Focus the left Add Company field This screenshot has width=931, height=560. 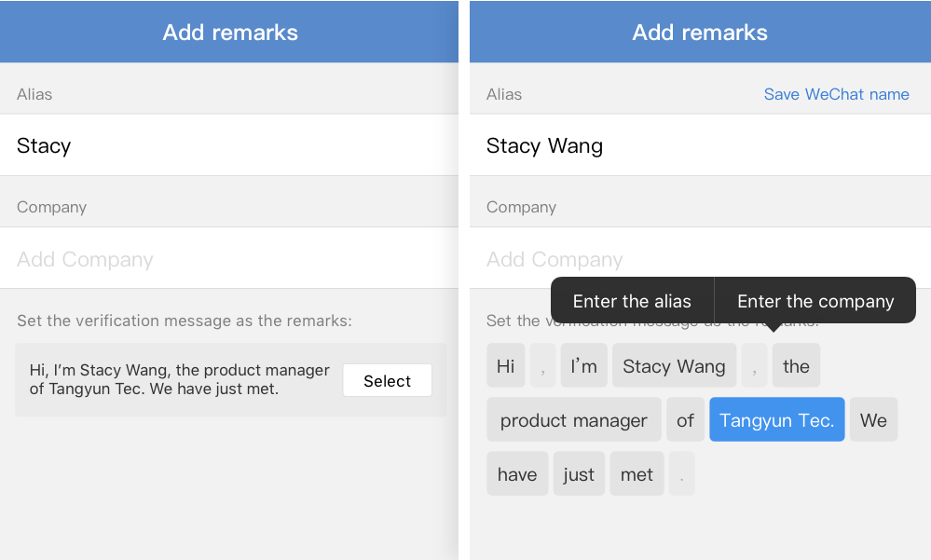pyautogui.click(x=228, y=259)
